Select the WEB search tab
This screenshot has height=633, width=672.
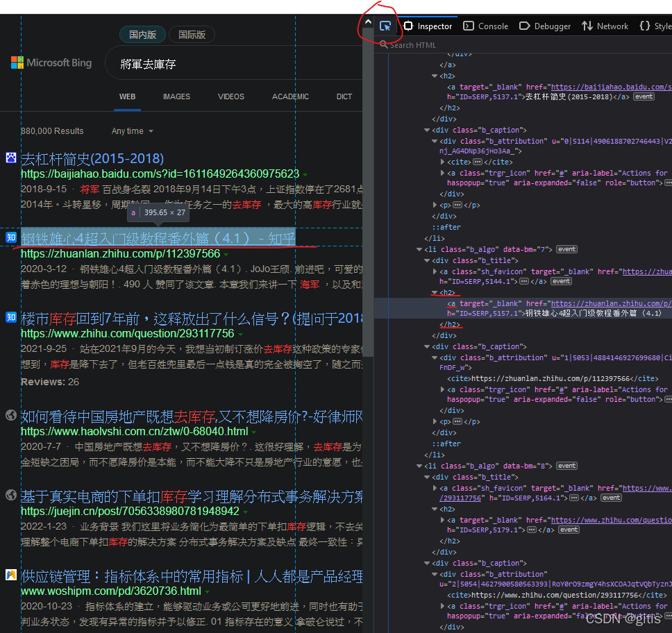coord(127,97)
